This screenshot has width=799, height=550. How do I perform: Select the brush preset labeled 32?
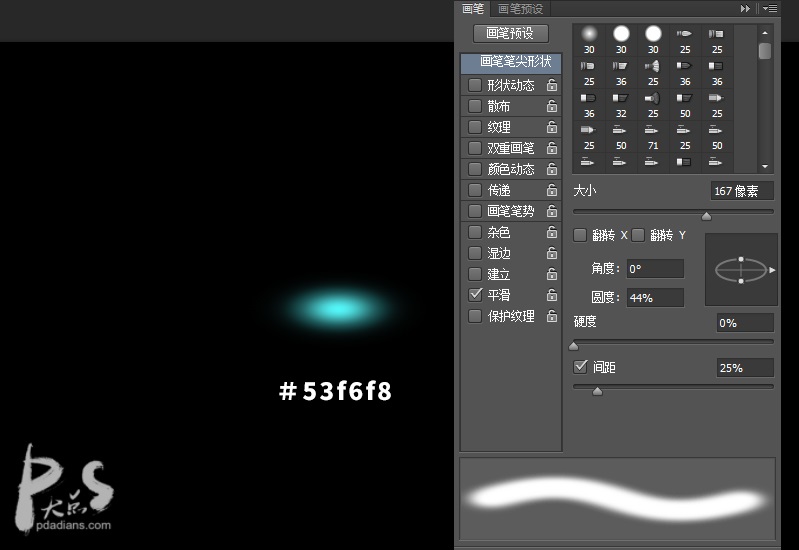(x=621, y=104)
